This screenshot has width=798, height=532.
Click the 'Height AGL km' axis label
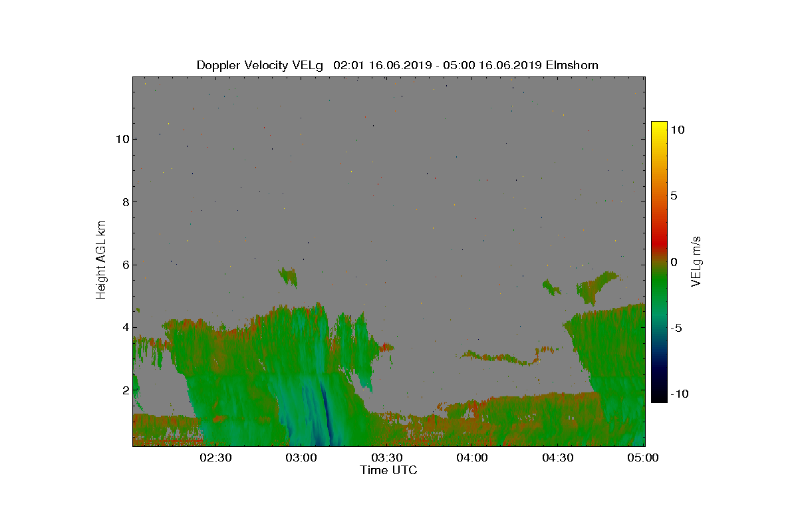coord(101,259)
